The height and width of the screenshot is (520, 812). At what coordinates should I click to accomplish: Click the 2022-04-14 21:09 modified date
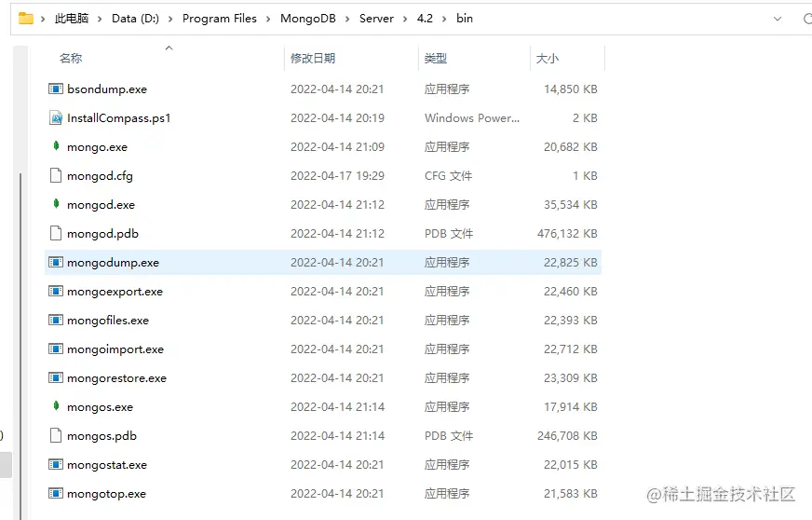pyautogui.click(x=337, y=147)
